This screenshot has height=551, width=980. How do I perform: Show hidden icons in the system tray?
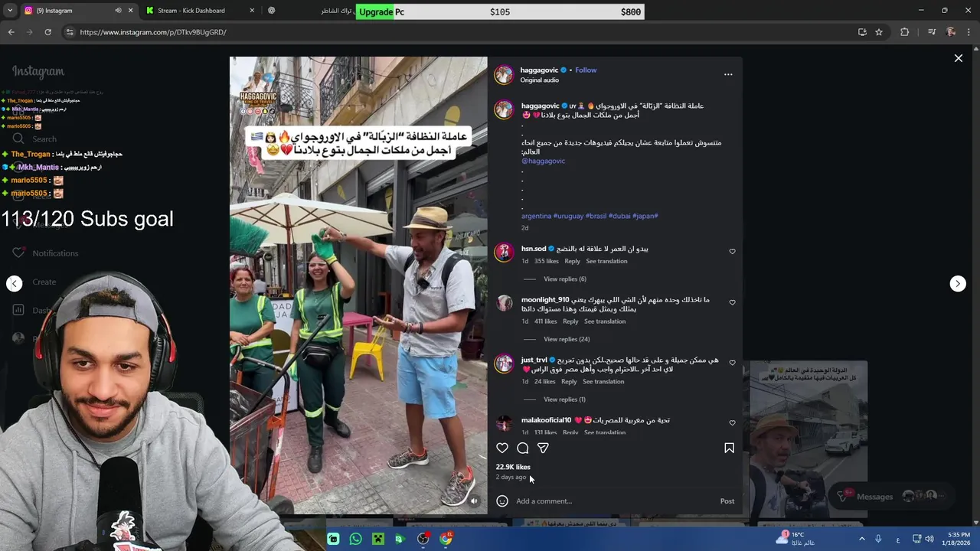tap(861, 539)
